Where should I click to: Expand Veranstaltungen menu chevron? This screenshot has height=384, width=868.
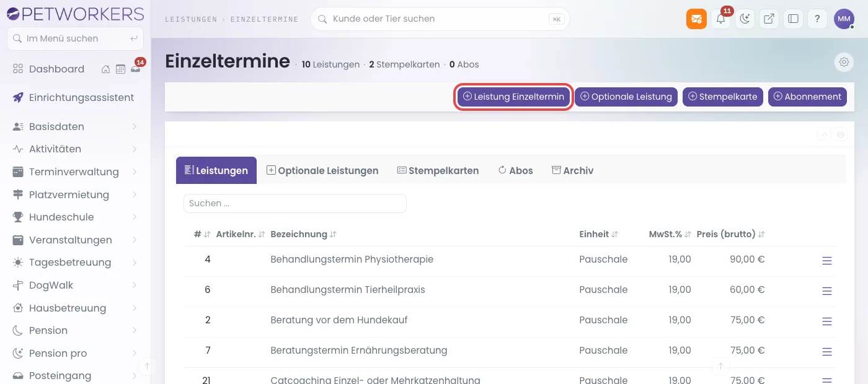tap(135, 240)
